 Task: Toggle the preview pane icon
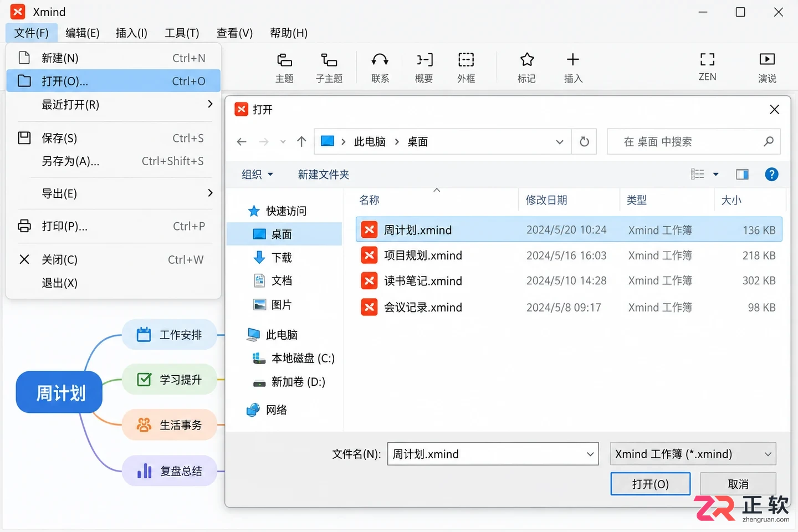(x=742, y=175)
